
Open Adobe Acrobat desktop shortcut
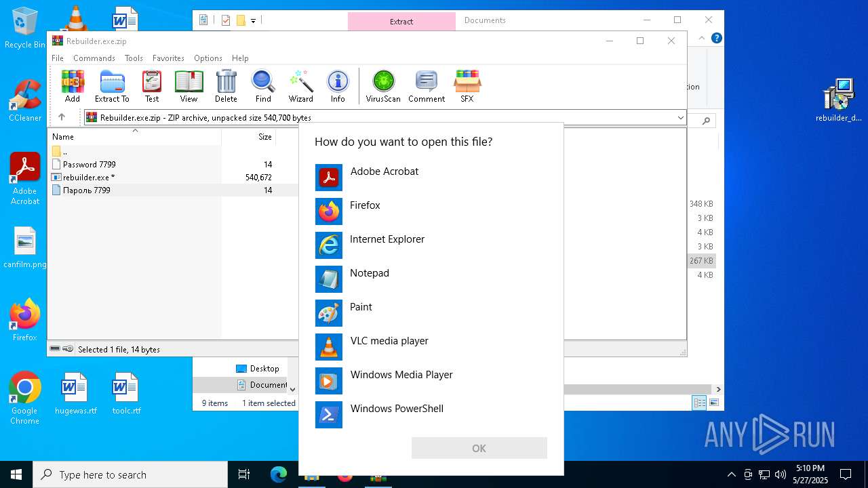pos(25,179)
